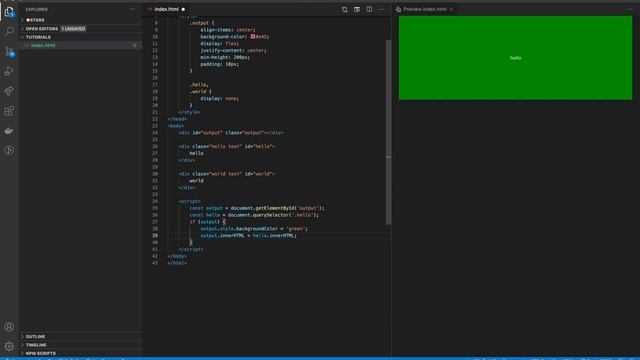Open the Run and Debug view
Viewport: 640px width, 360px height.
pos(9,71)
